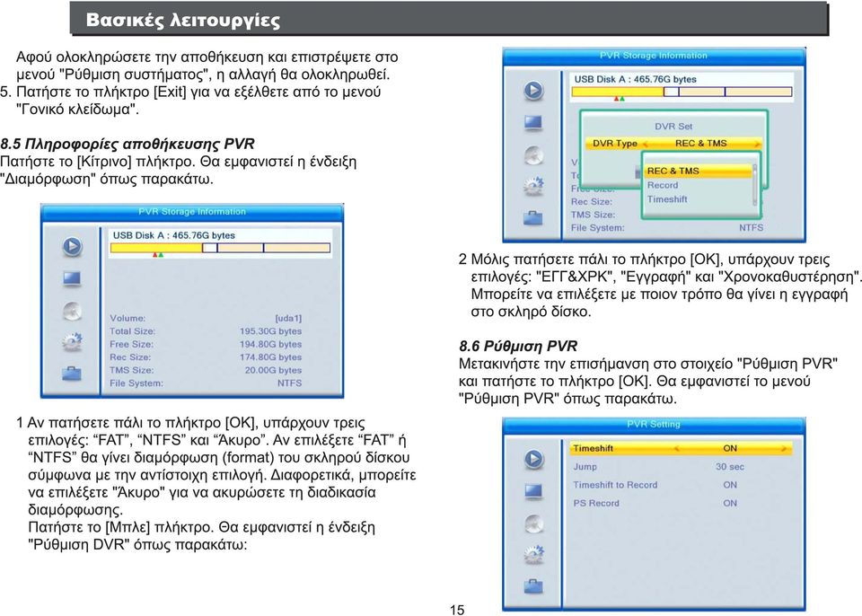Click the white partition segment in the left disk bar
Screen dimensions: 862x616
coord(210,248)
